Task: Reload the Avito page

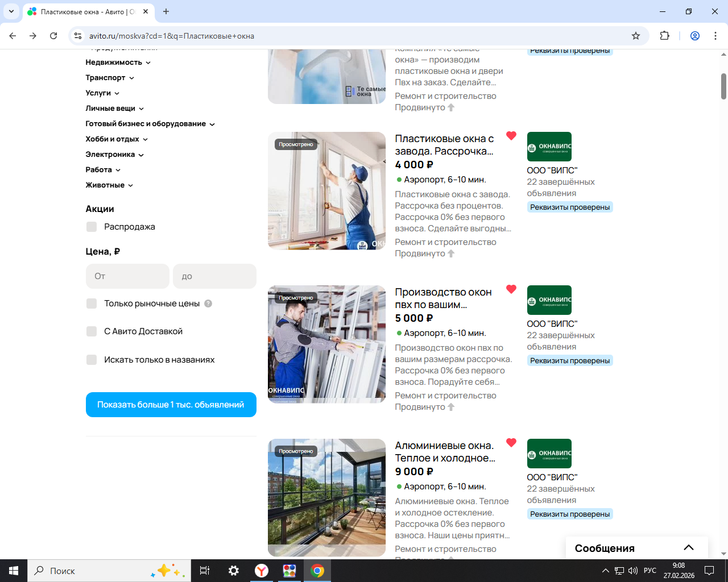Action: (53, 36)
